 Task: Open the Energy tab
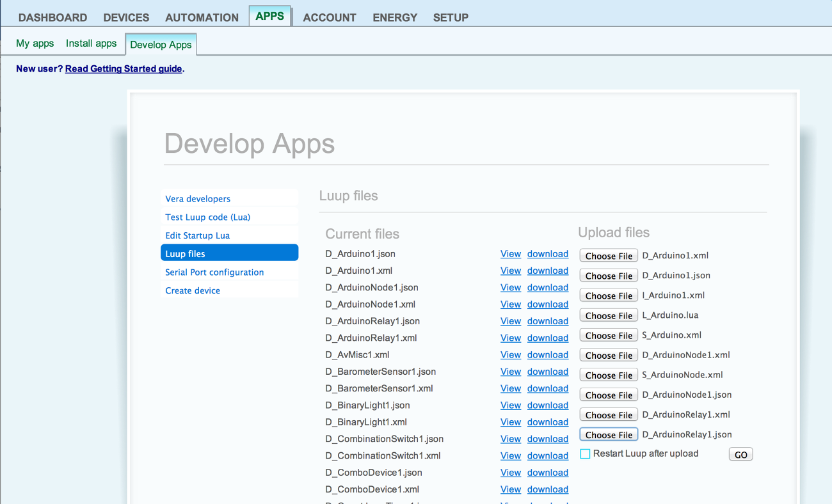395,17
